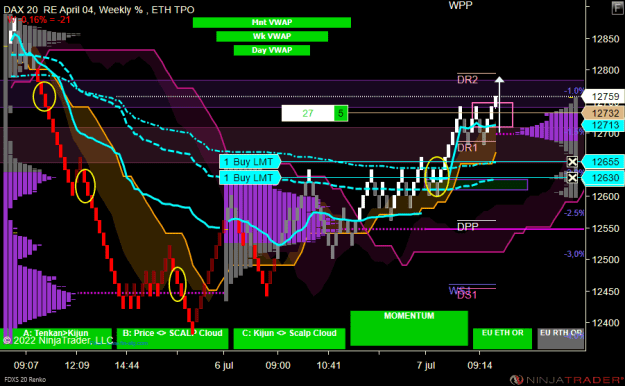Click the WPP label at top
This screenshot has height=386, width=625.
click(460, 6)
